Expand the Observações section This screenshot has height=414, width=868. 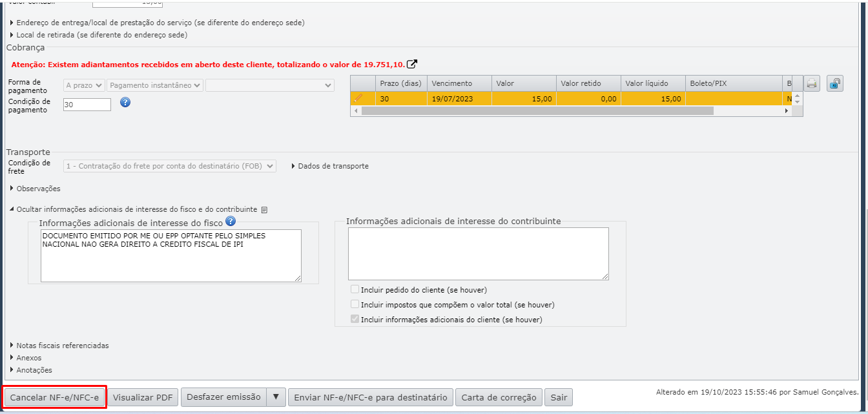[x=36, y=189]
